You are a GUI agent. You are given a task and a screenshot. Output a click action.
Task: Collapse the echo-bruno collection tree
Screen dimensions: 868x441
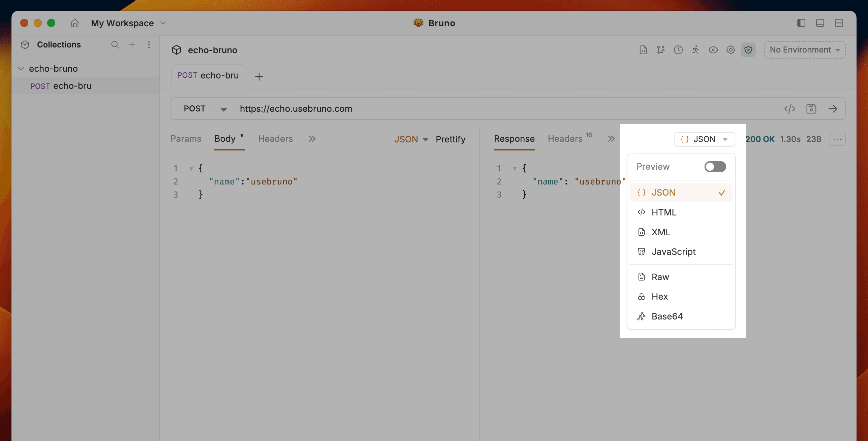[x=21, y=68]
